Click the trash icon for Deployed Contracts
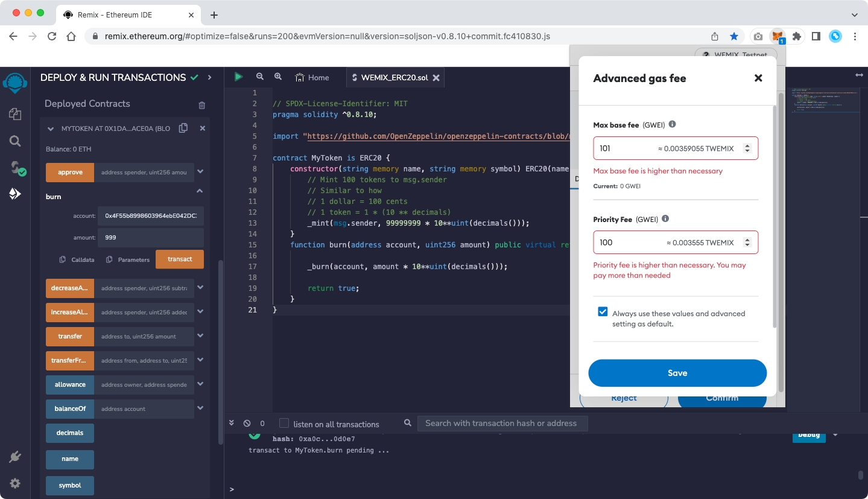868x499 pixels. tap(202, 105)
